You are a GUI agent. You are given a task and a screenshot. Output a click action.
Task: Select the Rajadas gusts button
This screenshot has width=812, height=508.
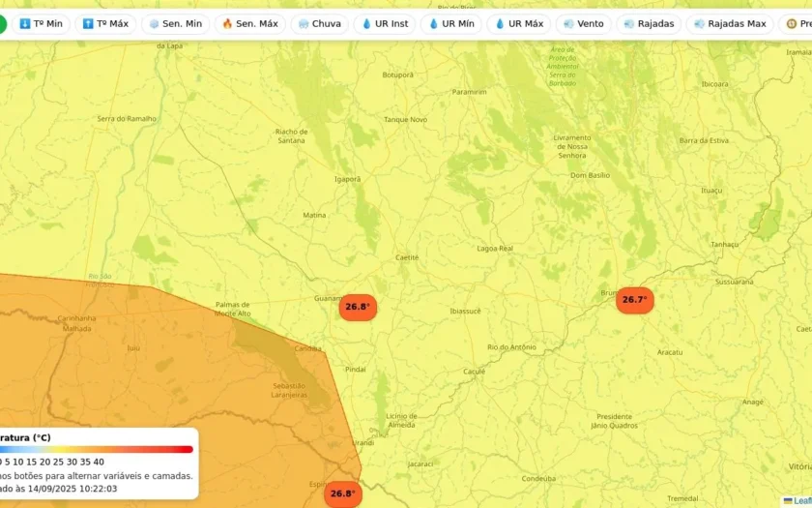point(649,24)
